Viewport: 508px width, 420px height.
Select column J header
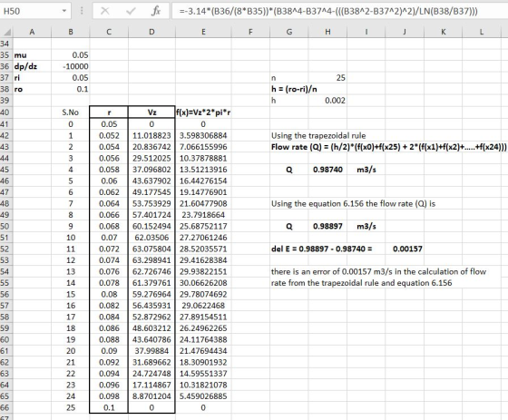pyautogui.click(x=405, y=32)
